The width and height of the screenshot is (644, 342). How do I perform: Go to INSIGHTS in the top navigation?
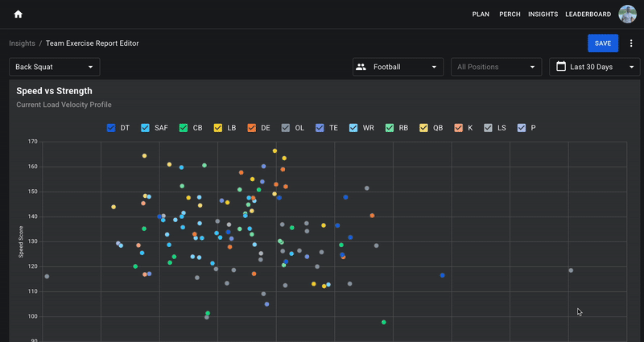tap(543, 14)
